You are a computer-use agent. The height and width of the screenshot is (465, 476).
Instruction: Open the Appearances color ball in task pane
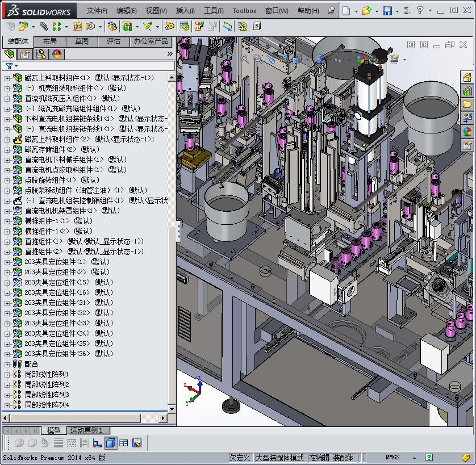[x=467, y=132]
